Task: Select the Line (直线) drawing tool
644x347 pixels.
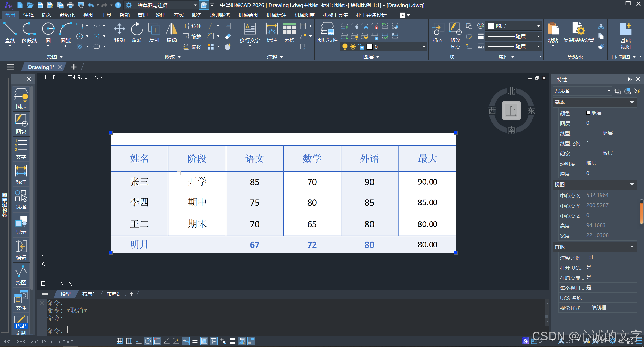Action: [x=10, y=33]
